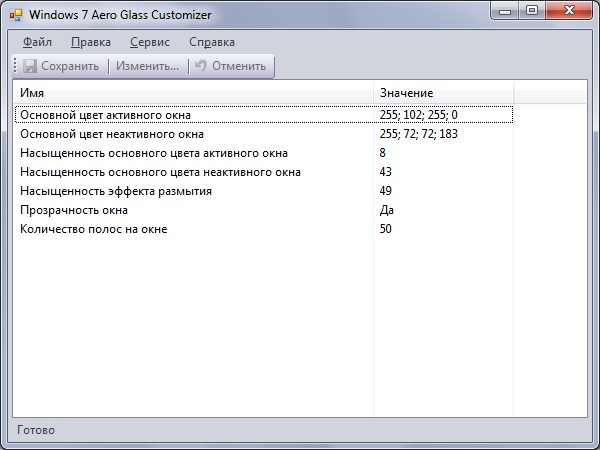The height and width of the screenshot is (450, 600).
Task: Open the Правка menu
Action: (x=91, y=42)
